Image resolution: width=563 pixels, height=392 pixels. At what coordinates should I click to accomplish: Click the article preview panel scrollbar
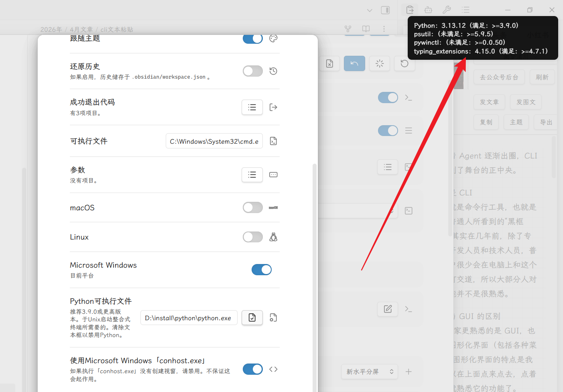[554, 157]
